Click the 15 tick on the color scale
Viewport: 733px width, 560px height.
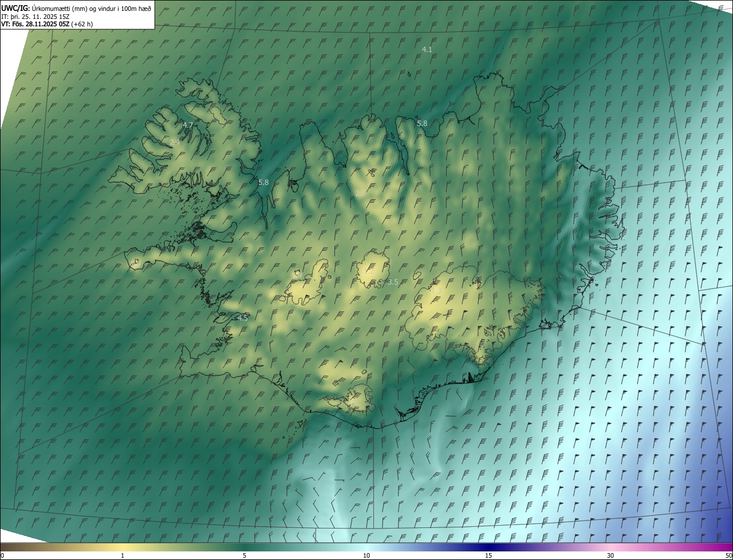(488, 555)
